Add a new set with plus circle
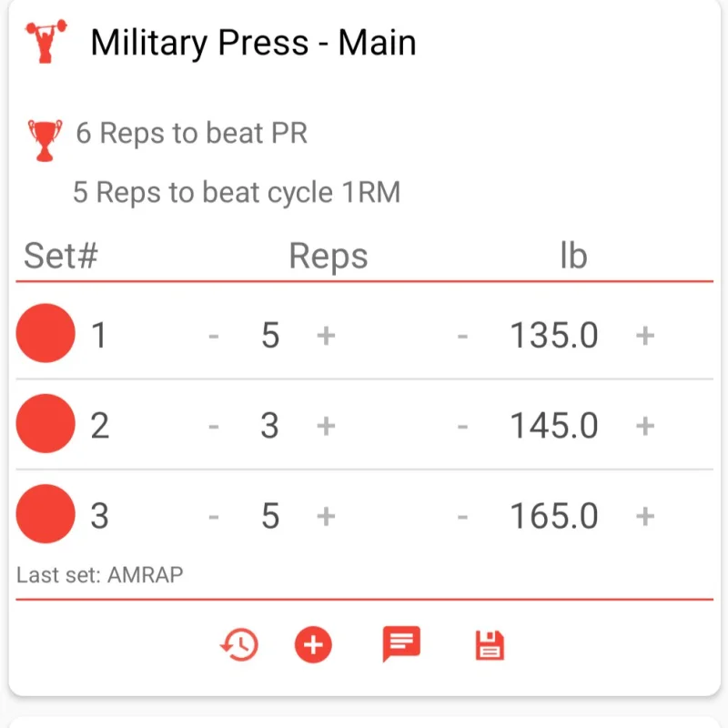The height and width of the screenshot is (728, 728). (x=313, y=644)
